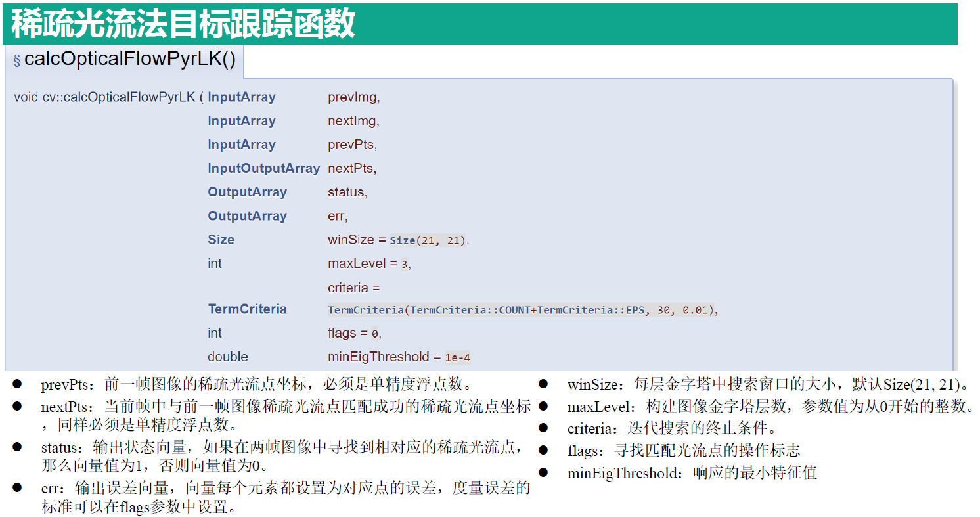Open the OutputArray link beside status
The image size is (980, 517).
coord(248,192)
